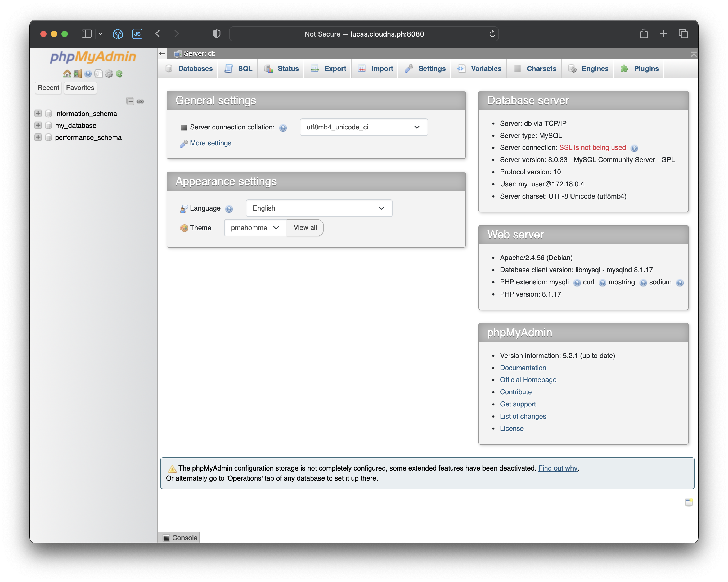Collapse all tree nodes icon in sidebar
This screenshot has width=728, height=582.
130,101
